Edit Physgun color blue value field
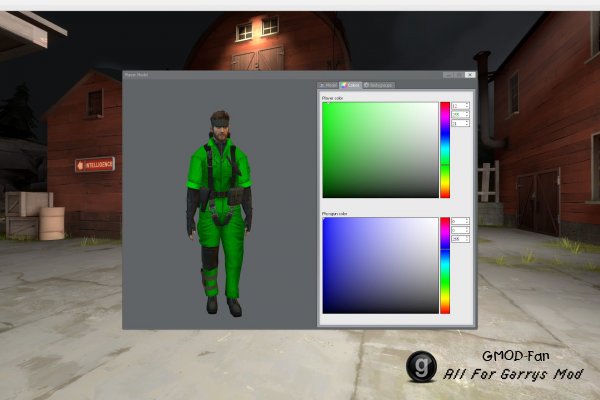600x400 pixels. click(460, 239)
